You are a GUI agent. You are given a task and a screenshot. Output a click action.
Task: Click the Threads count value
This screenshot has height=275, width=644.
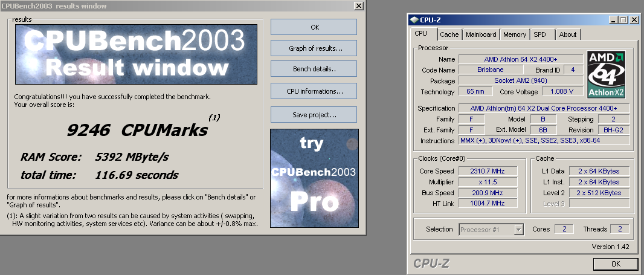coord(620,229)
